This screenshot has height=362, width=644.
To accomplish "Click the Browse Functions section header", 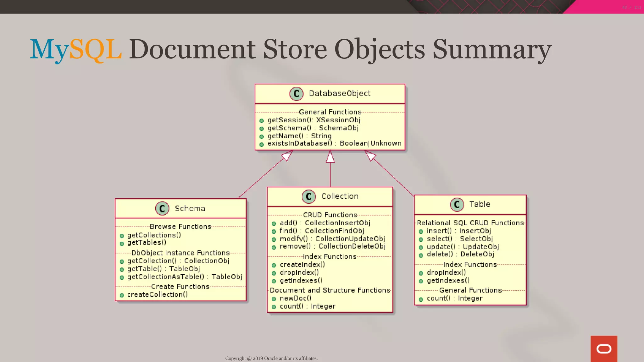I will pyautogui.click(x=180, y=227).
